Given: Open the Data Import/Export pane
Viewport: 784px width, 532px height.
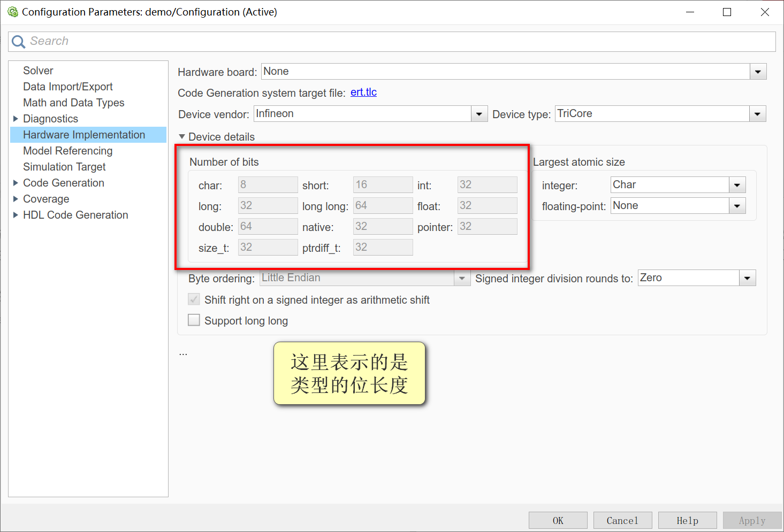Looking at the screenshot, I should click(68, 87).
